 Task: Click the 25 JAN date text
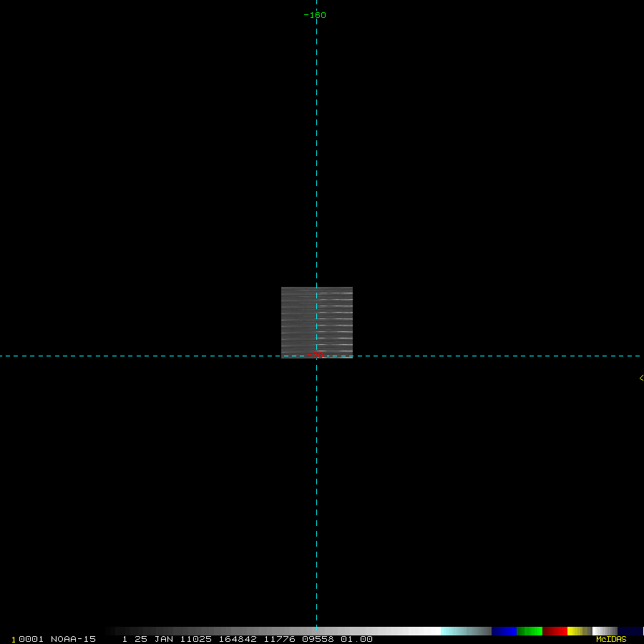click(x=154, y=639)
